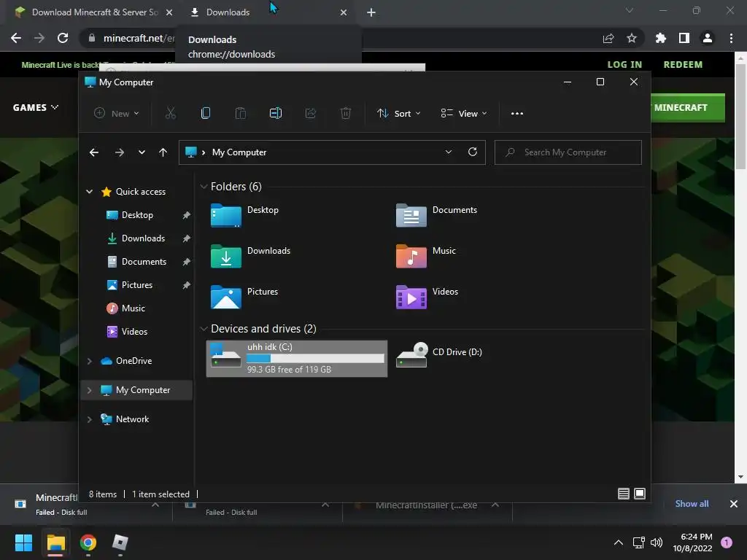Go up one folder level

tap(163, 152)
